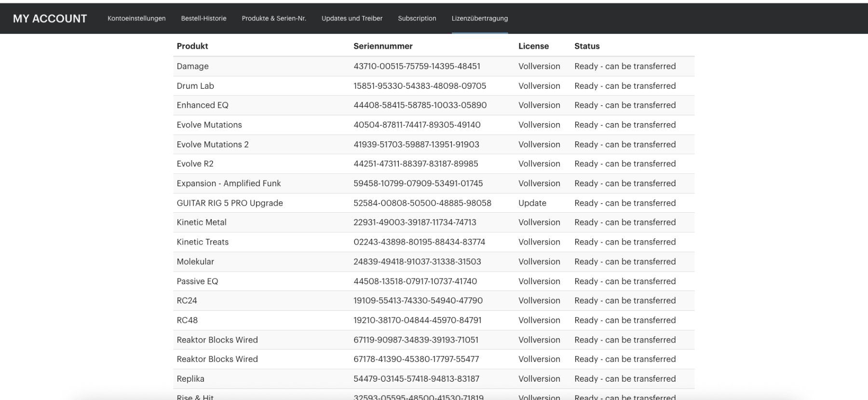Click the RC48 product name
868x400 pixels.
(x=187, y=320)
